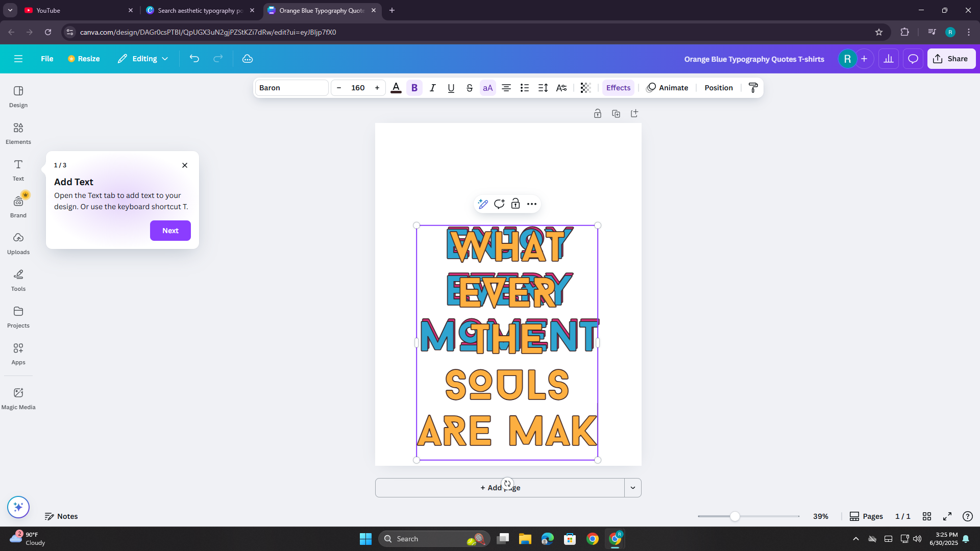This screenshot has width=980, height=551.
Task: Open transparency control
Action: (586, 88)
